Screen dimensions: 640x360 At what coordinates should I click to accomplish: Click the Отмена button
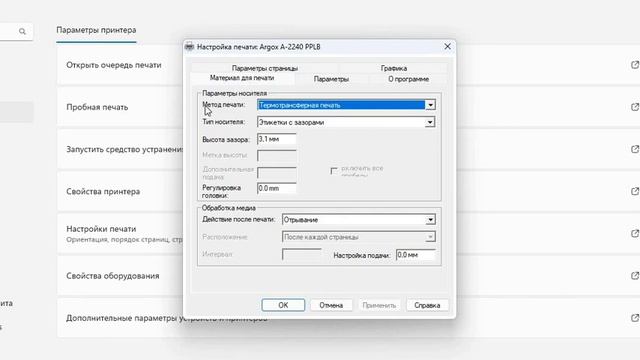point(331,305)
